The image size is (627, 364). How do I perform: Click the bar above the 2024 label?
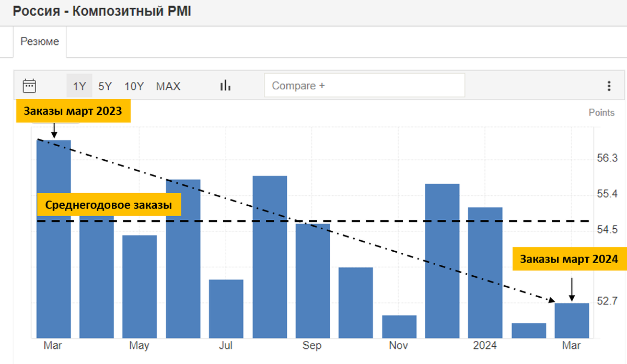485,273
